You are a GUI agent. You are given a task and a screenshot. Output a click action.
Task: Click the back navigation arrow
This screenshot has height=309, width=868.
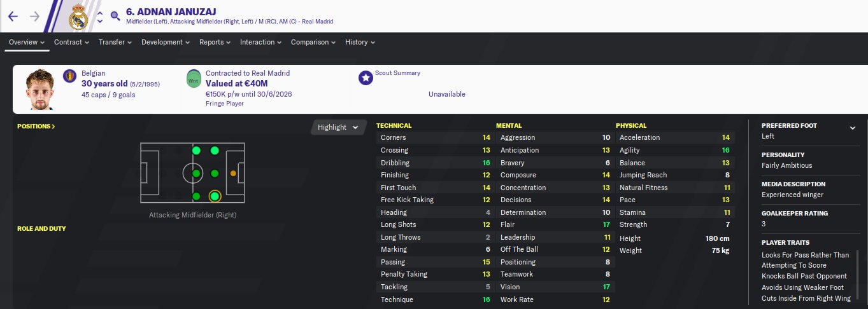tap(13, 16)
